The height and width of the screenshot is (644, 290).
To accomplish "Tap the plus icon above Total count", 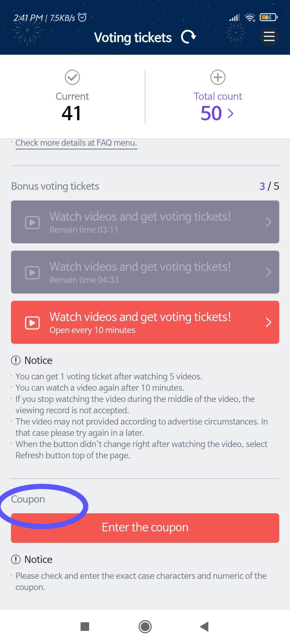I will point(217,77).
